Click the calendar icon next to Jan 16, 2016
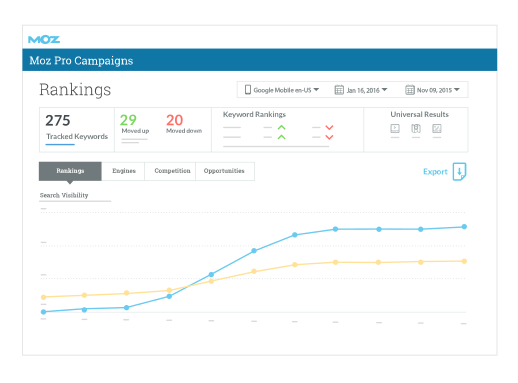 (x=339, y=90)
